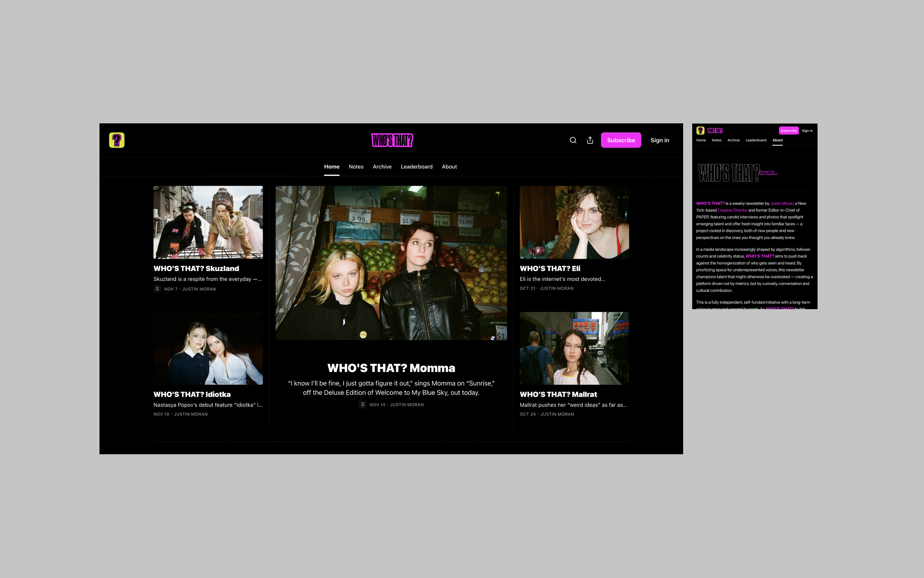Click small Subscribe button in right panel
Image resolution: width=924 pixels, height=578 pixels.
click(788, 131)
